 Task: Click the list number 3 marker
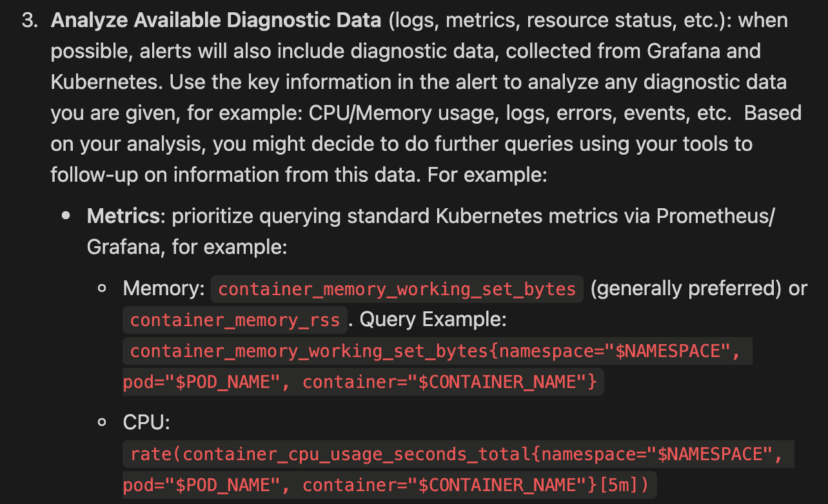[29, 20]
